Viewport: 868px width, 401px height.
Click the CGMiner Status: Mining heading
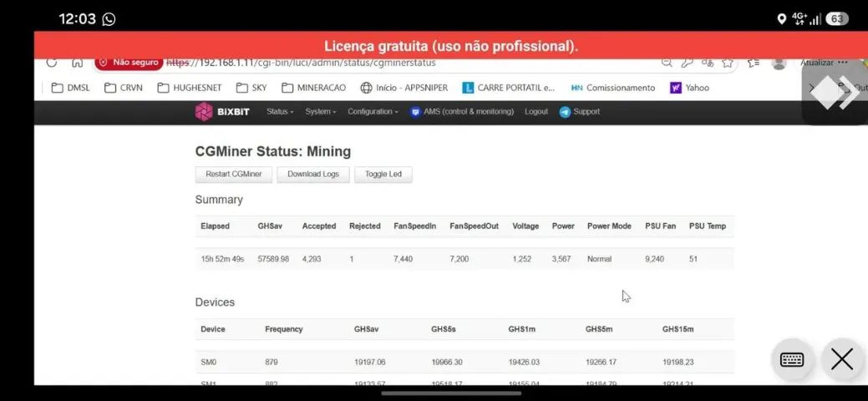[x=273, y=151]
